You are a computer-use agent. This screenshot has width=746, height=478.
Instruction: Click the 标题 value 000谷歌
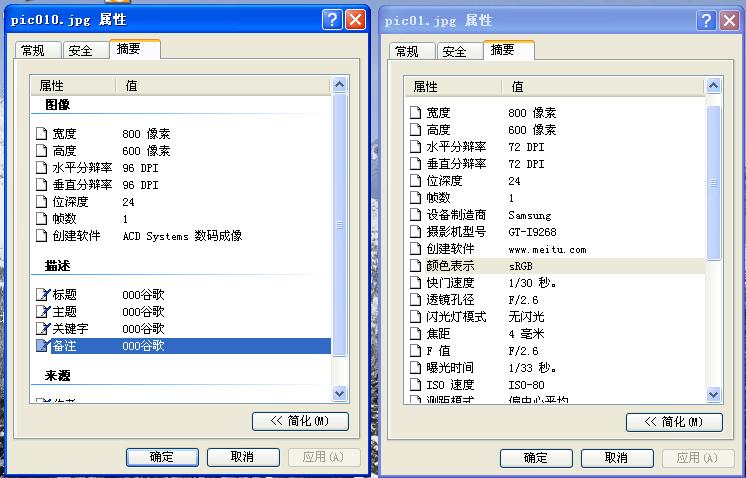point(143,295)
